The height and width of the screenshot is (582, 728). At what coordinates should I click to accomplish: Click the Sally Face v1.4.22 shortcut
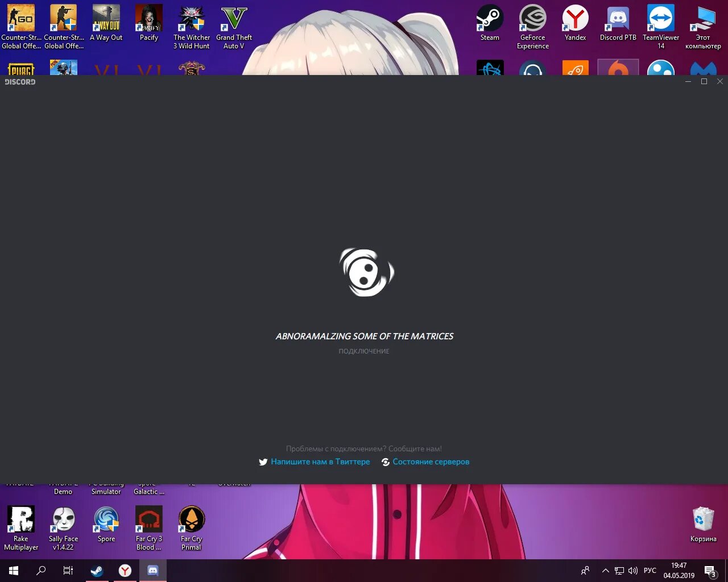tap(64, 528)
